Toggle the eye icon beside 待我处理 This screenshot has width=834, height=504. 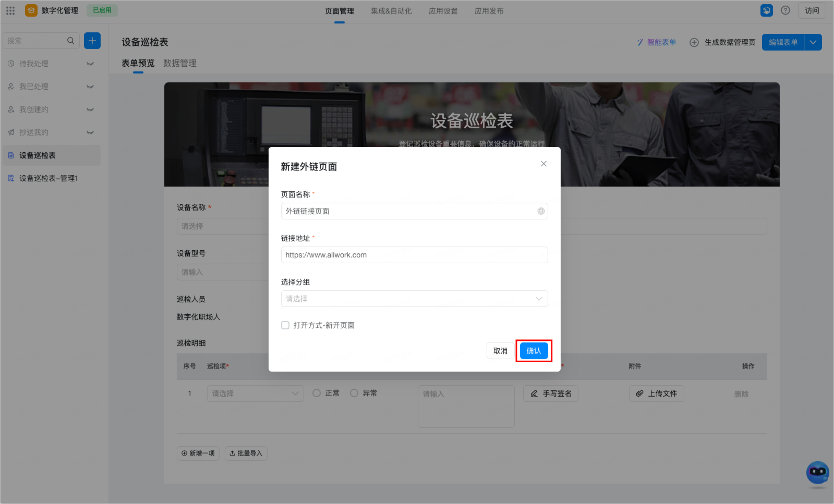[x=90, y=64]
